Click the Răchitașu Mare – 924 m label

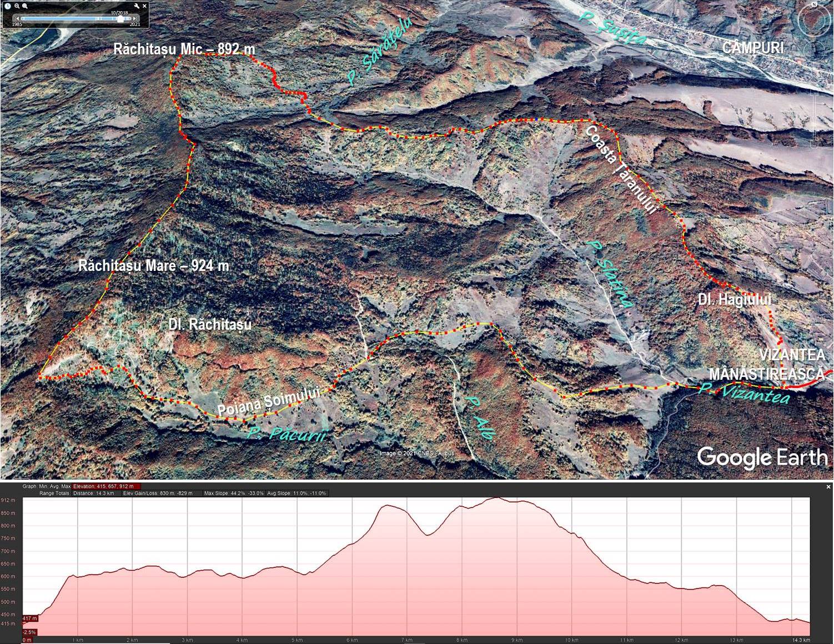point(153,266)
